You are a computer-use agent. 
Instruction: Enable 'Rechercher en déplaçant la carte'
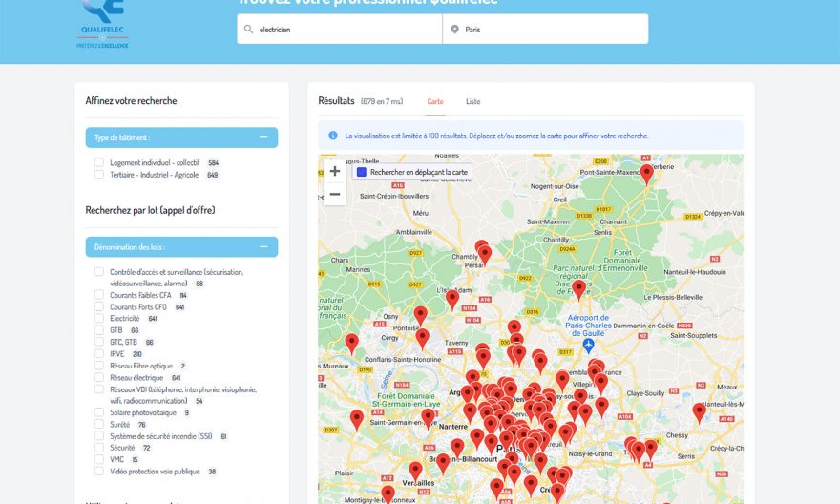[362, 172]
